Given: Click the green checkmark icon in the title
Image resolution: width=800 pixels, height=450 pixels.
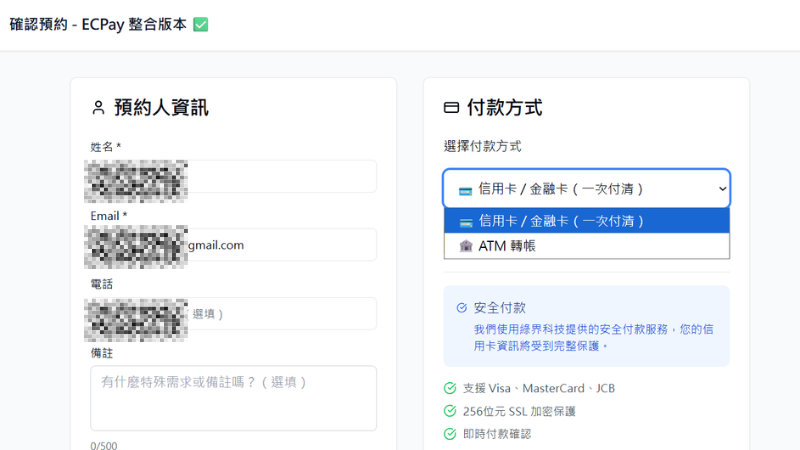Looking at the screenshot, I should point(201,24).
